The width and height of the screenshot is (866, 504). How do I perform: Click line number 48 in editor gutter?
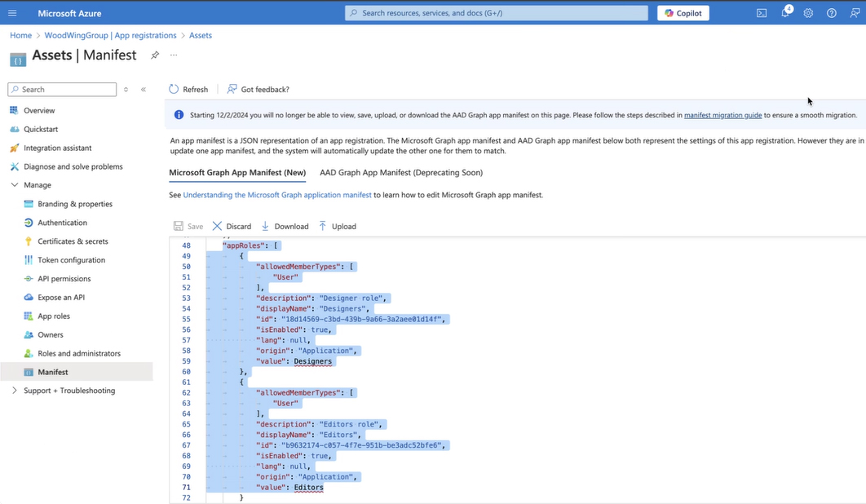pyautogui.click(x=186, y=245)
